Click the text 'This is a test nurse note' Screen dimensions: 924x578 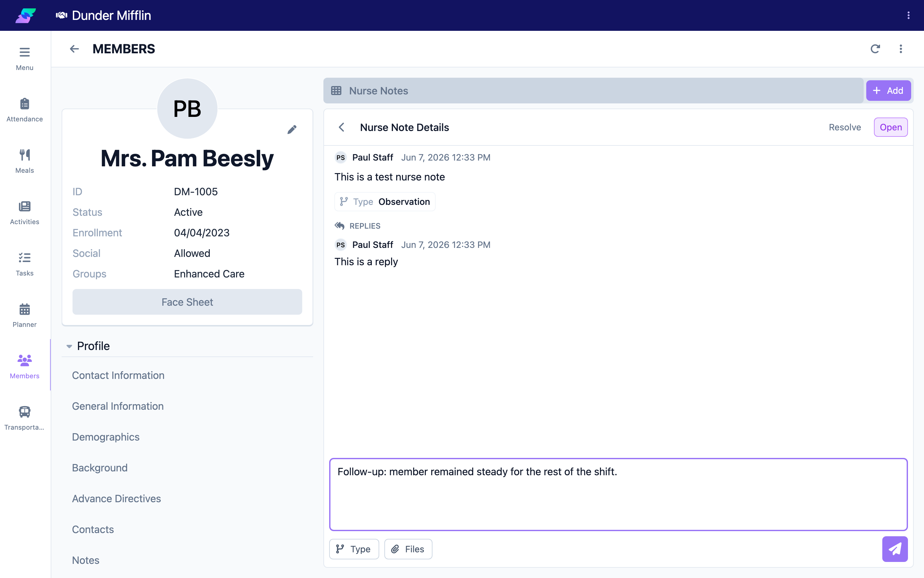click(x=390, y=177)
